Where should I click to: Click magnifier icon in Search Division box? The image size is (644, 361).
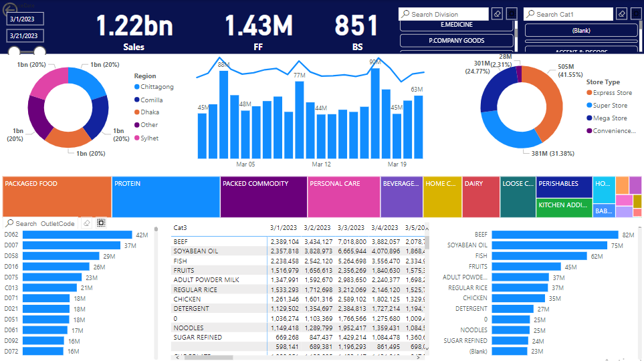click(406, 14)
